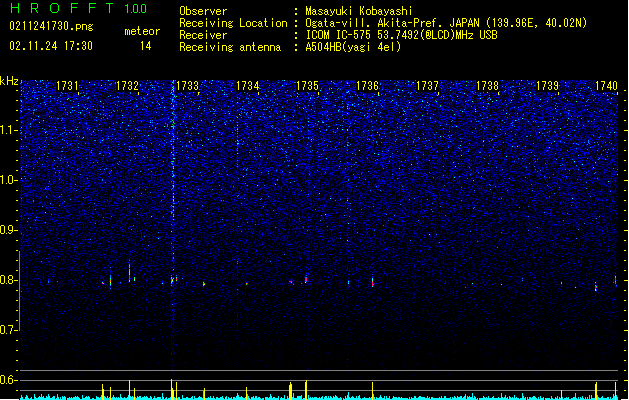The image size is (629, 400).
Task: Click the meteor count value 14
Action: [x=146, y=46]
